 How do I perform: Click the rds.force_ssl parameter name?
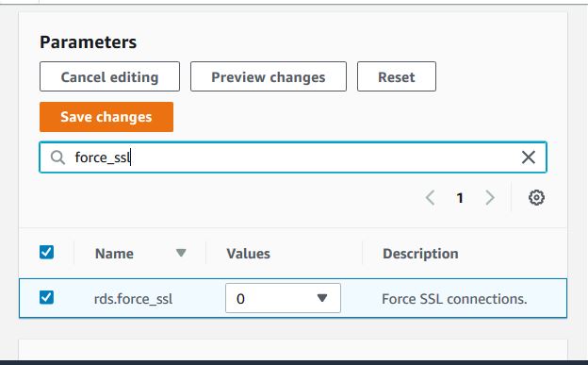(x=133, y=299)
